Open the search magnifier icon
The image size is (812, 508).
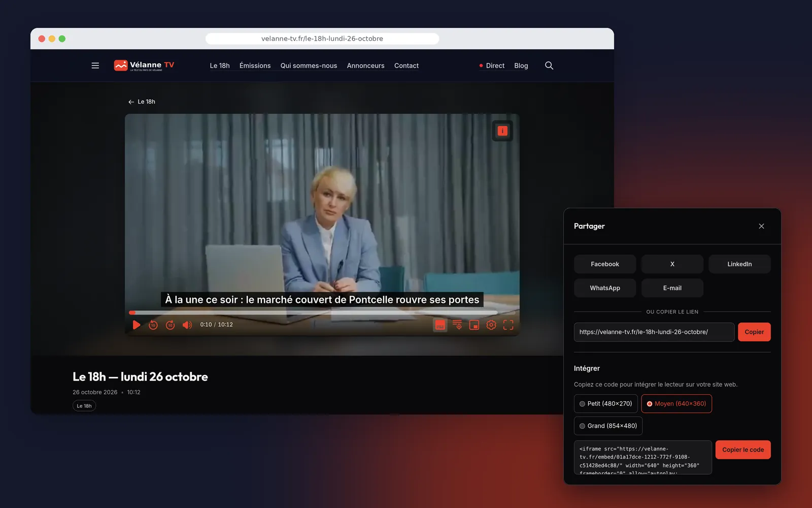[x=549, y=66]
